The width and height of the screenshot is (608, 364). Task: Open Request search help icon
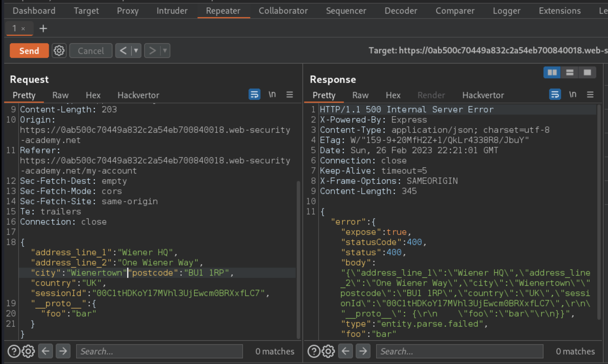pos(14,351)
